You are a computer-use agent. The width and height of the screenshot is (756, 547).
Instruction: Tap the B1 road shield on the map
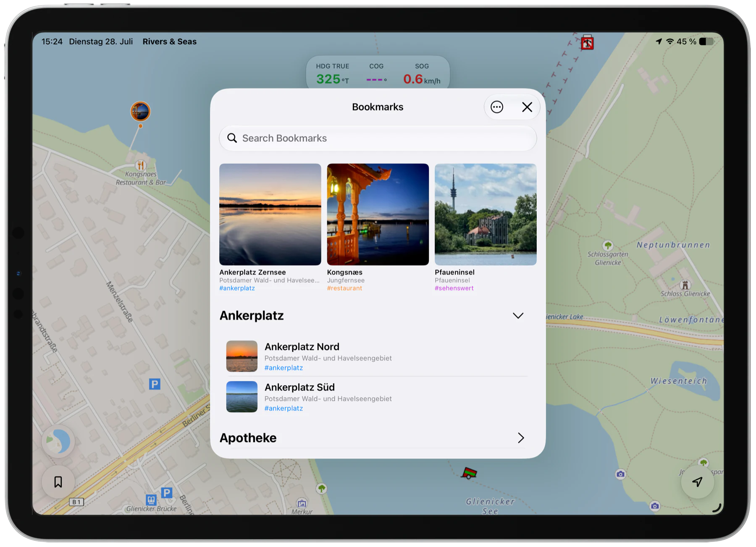(76, 502)
